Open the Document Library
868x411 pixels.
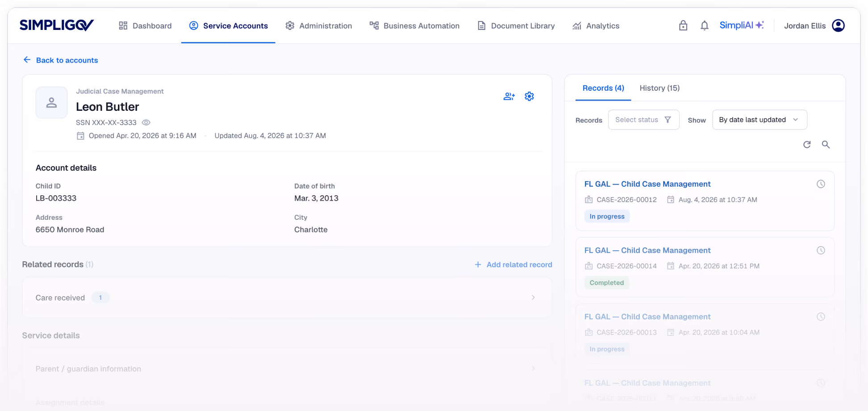click(516, 26)
